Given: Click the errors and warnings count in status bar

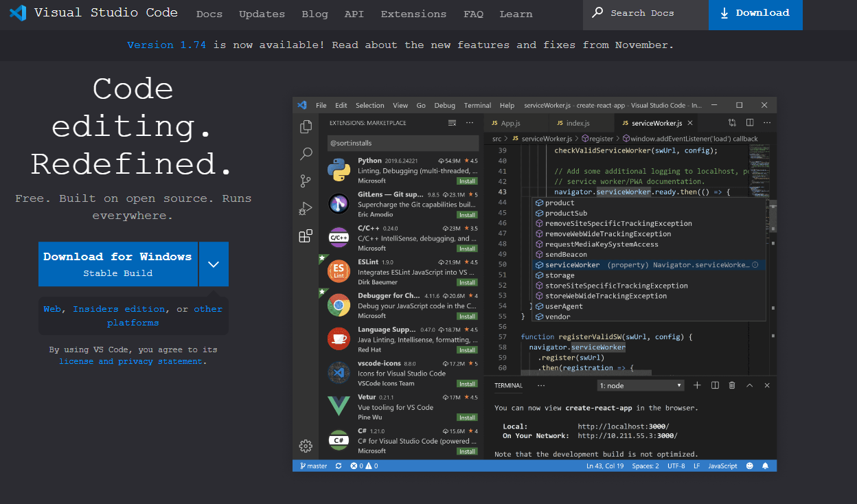Looking at the screenshot, I should 364,466.
